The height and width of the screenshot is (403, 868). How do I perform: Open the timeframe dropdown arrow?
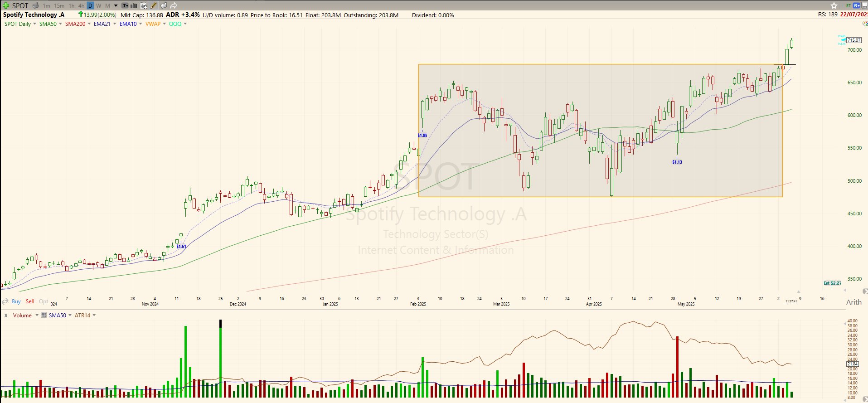116,6
